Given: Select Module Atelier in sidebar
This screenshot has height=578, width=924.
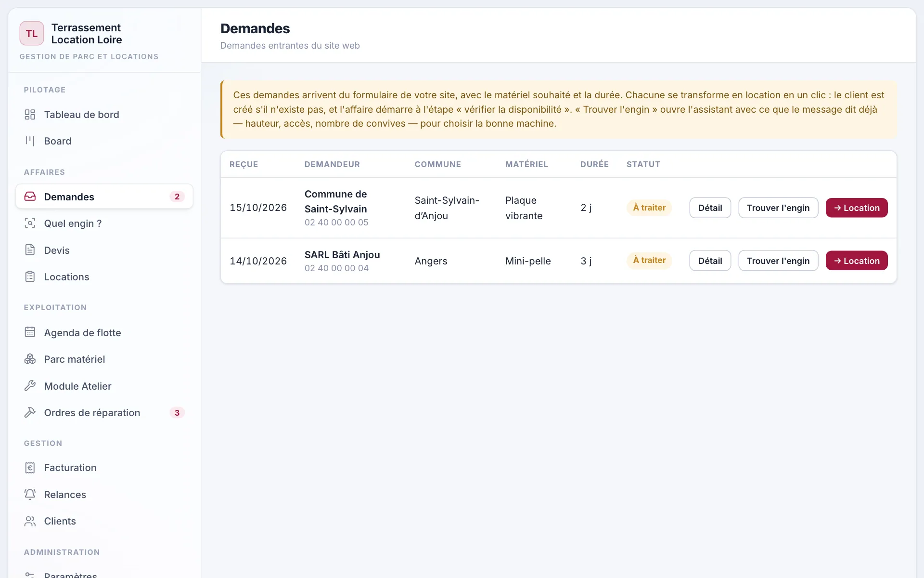Looking at the screenshot, I should [x=104, y=386].
